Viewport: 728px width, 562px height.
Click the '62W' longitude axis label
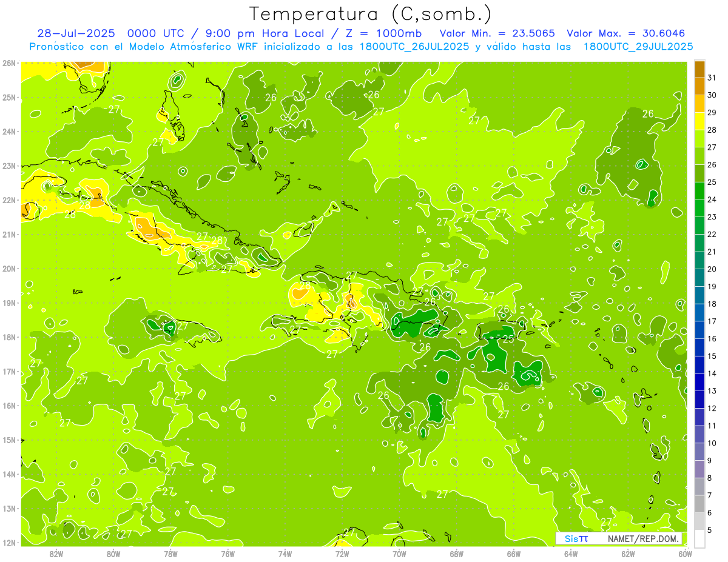[x=628, y=554]
